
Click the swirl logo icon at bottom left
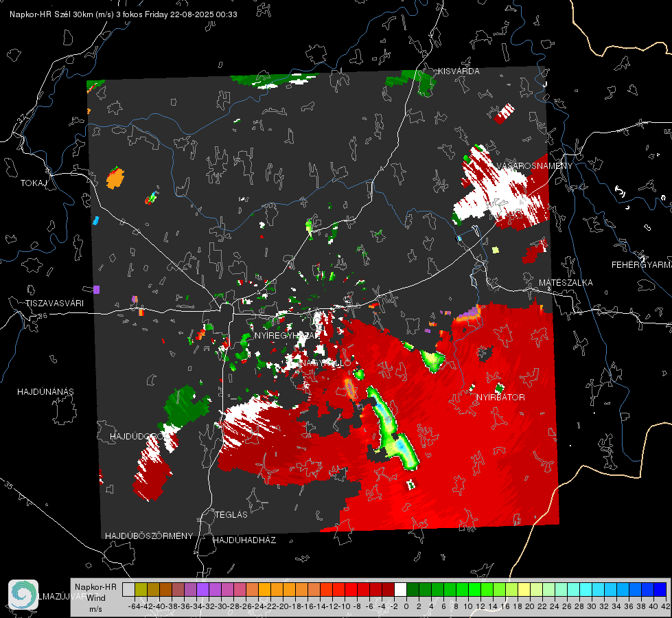(23, 595)
